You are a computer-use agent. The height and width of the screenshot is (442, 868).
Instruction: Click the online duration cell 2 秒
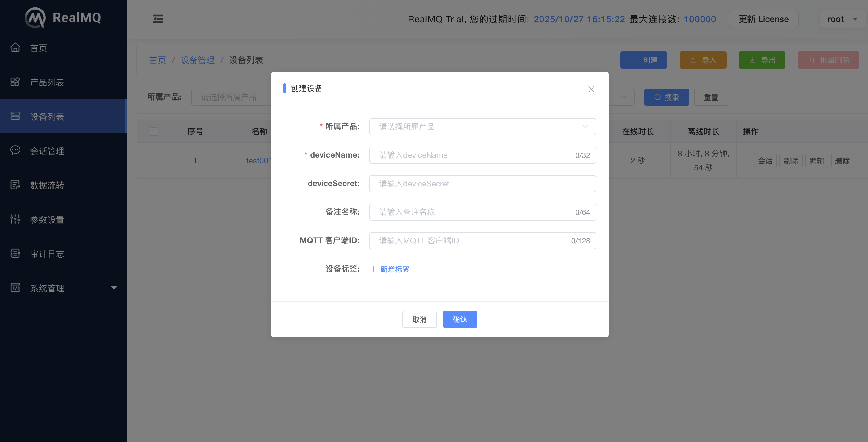pos(638,161)
